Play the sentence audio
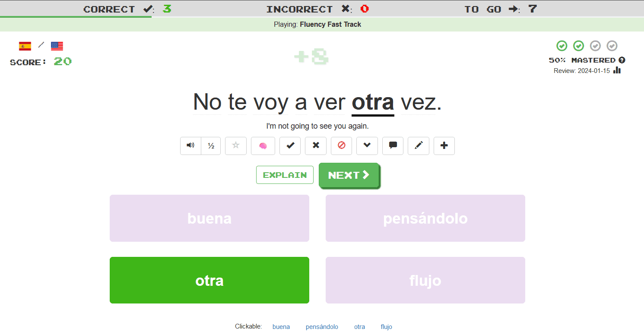The width and height of the screenshot is (644, 335). point(190,146)
